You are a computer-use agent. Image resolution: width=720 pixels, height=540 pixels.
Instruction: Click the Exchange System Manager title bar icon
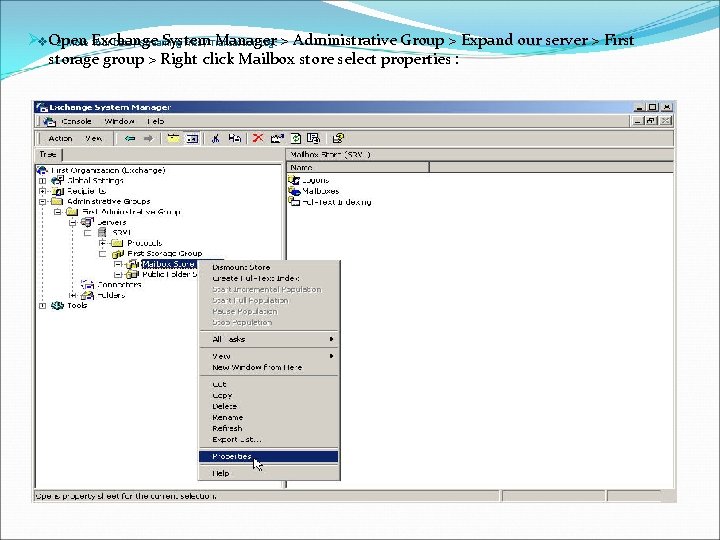click(x=42, y=107)
